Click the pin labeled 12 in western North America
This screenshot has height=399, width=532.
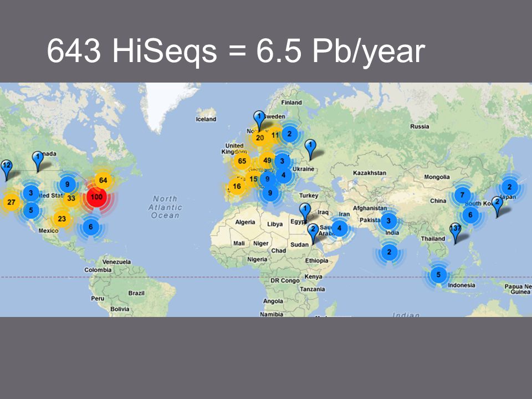7,170
